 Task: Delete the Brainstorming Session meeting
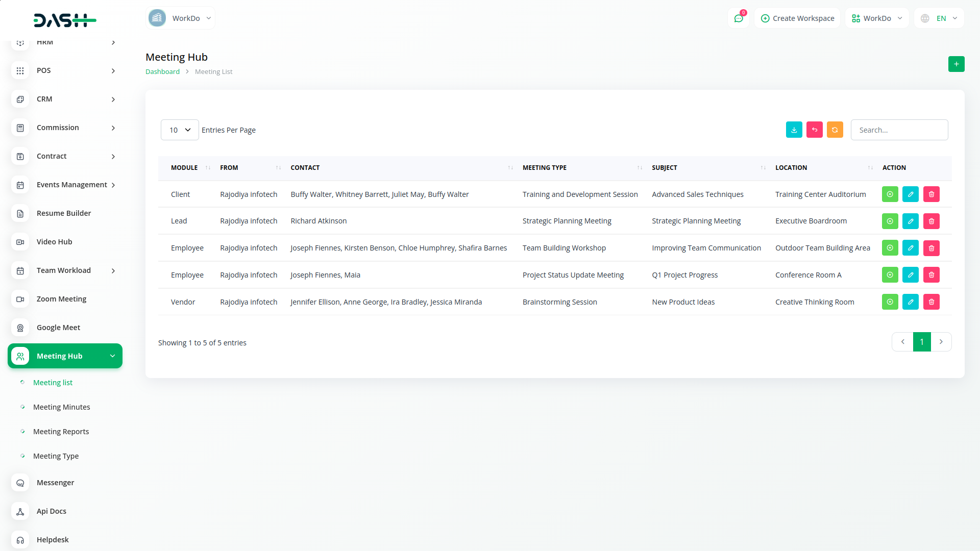coord(931,302)
